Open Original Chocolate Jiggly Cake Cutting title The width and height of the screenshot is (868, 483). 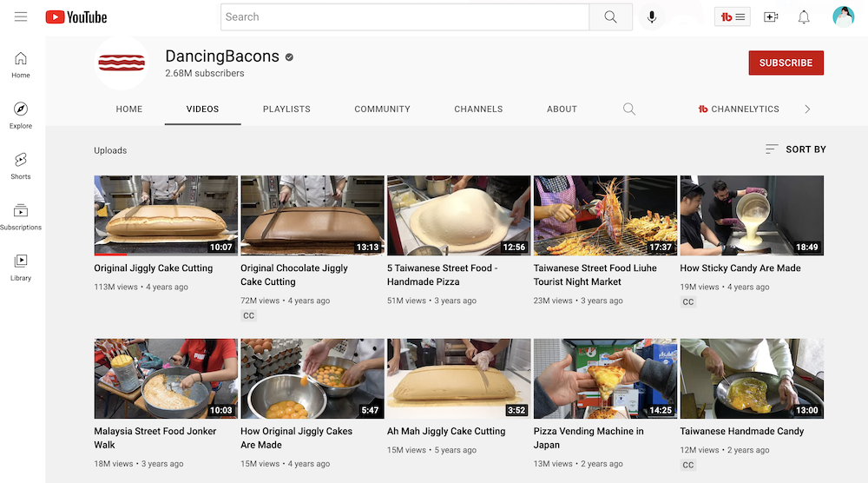click(294, 275)
